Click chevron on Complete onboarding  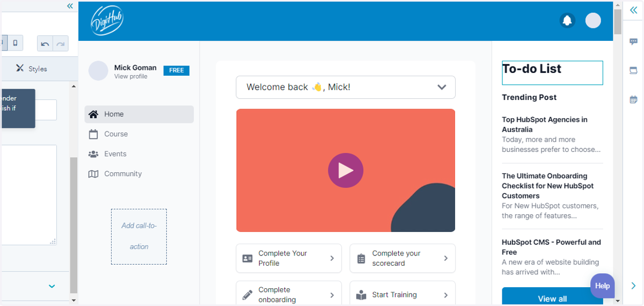pyautogui.click(x=332, y=295)
